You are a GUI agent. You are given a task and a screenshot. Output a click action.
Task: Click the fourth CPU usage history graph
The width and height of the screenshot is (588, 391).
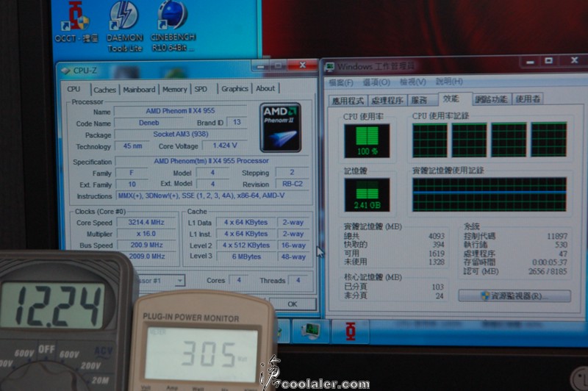click(x=548, y=139)
